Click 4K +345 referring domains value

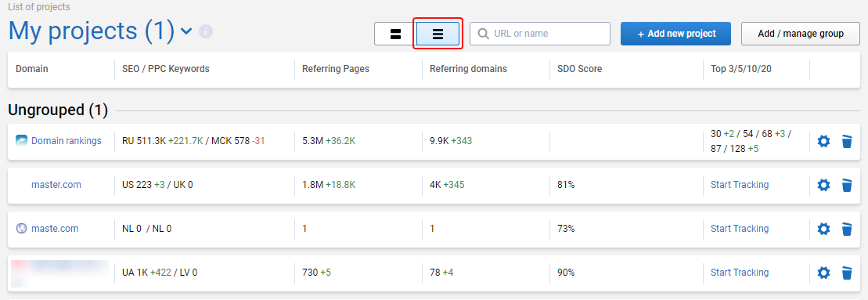click(447, 185)
